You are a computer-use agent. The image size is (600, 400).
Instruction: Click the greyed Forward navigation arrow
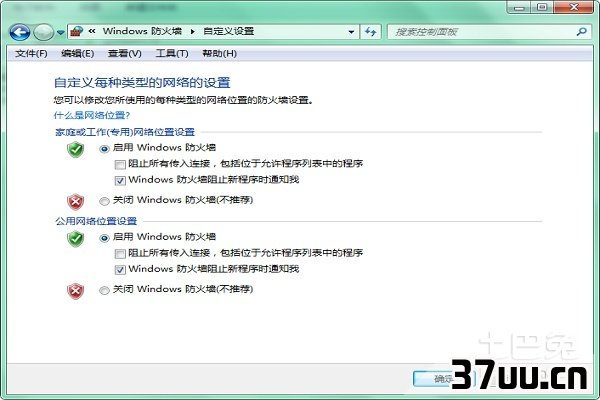point(43,32)
